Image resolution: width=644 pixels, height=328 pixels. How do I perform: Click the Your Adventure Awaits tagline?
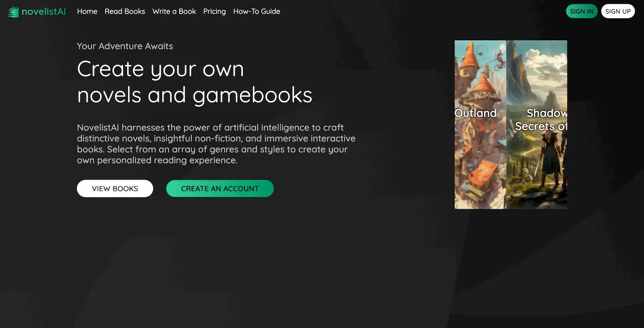pos(125,46)
